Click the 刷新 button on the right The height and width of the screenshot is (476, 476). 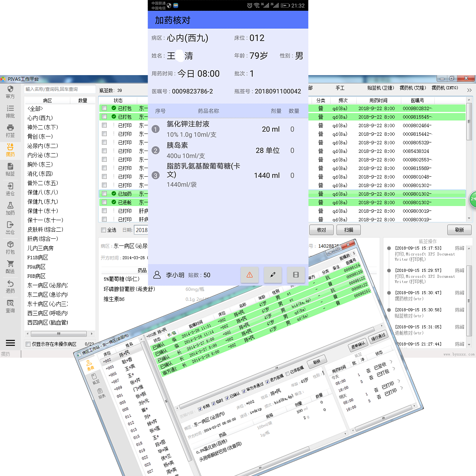coord(459,230)
